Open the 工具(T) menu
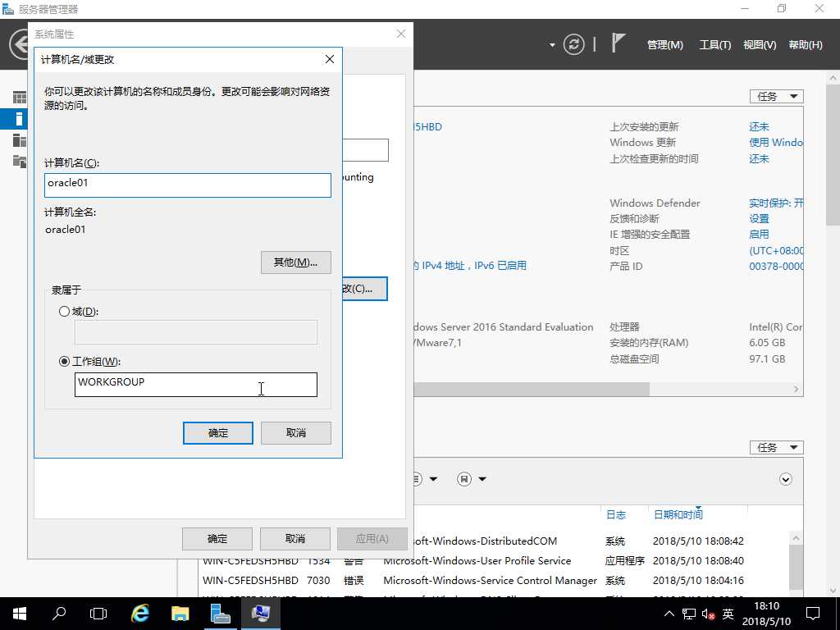 714,45
